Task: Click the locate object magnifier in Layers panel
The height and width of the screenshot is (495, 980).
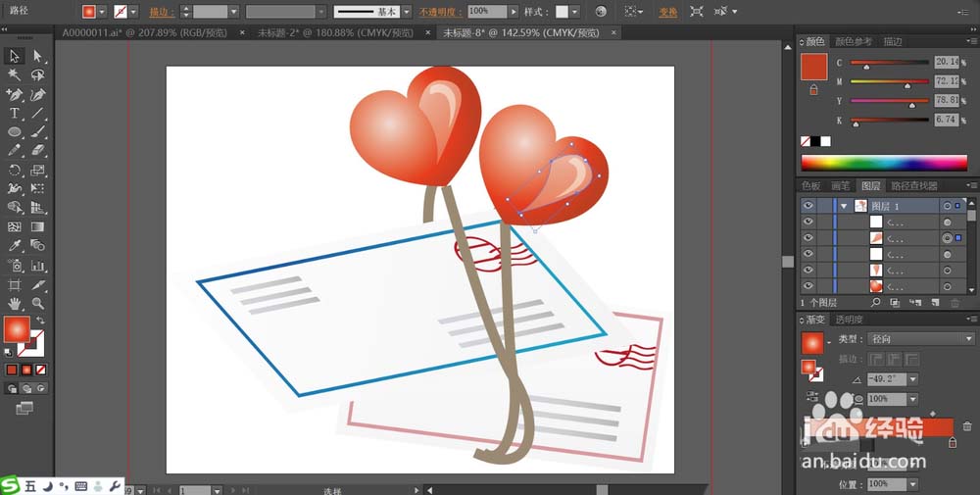Action: click(x=875, y=303)
